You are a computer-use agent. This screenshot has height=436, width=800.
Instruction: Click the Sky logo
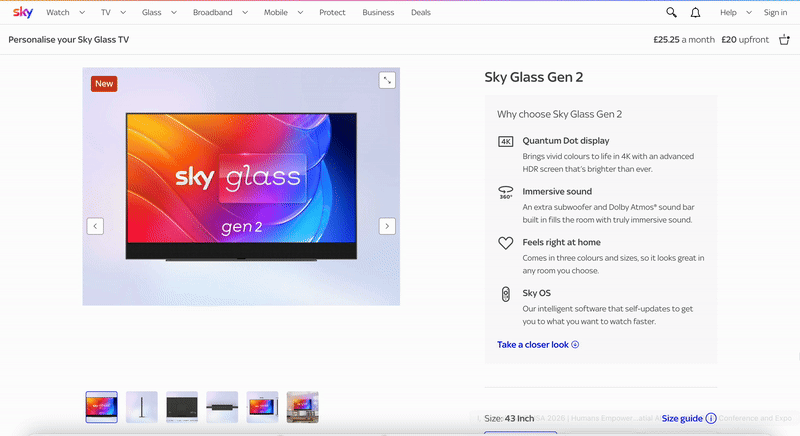point(23,12)
